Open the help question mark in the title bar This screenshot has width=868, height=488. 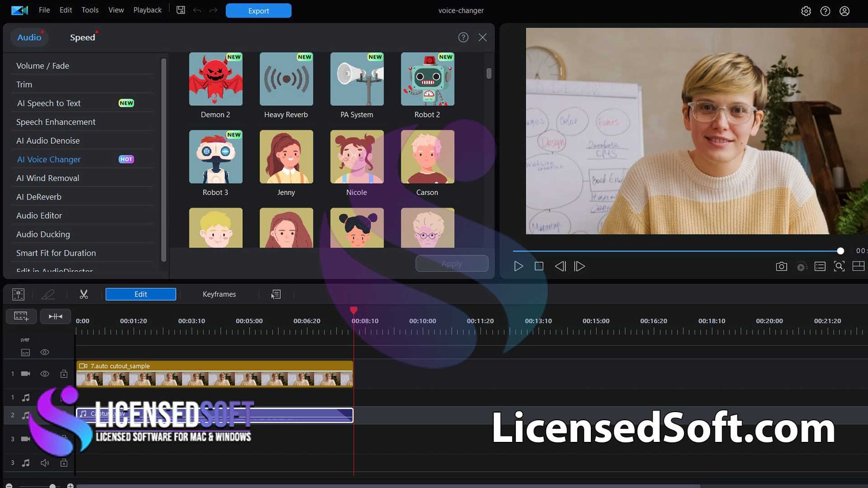point(825,11)
